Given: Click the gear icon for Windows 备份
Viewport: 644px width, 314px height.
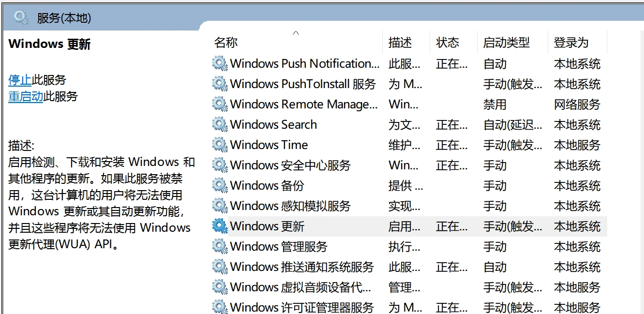Looking at the screenshot, I should (x=220, y=185).
